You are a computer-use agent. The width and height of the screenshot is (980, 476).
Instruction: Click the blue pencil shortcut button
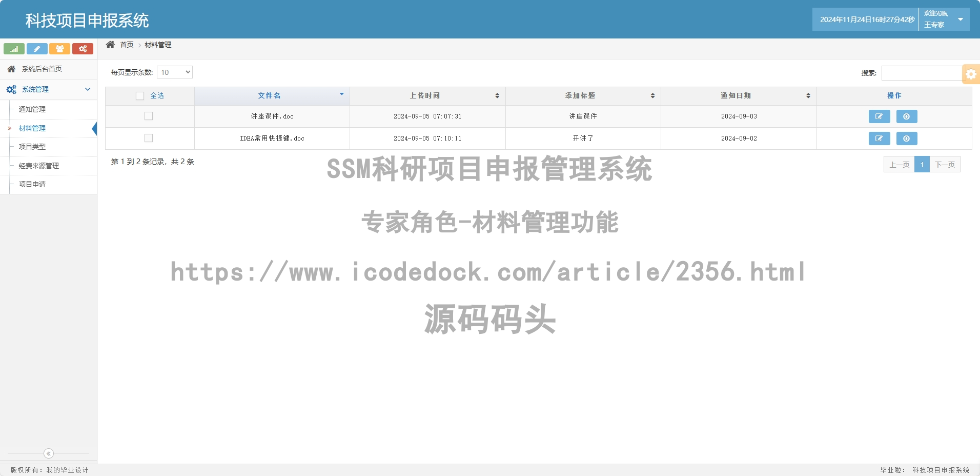(x=37, y=49)
